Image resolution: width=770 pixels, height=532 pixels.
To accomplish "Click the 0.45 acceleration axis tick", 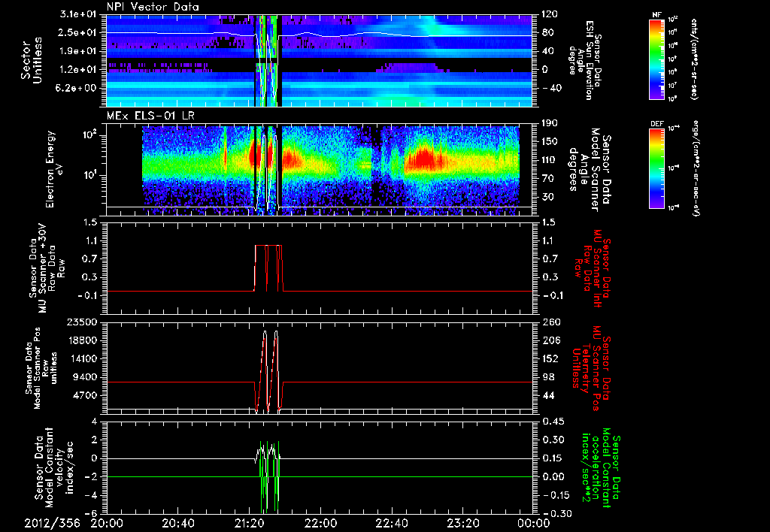I will pos(553,422).
